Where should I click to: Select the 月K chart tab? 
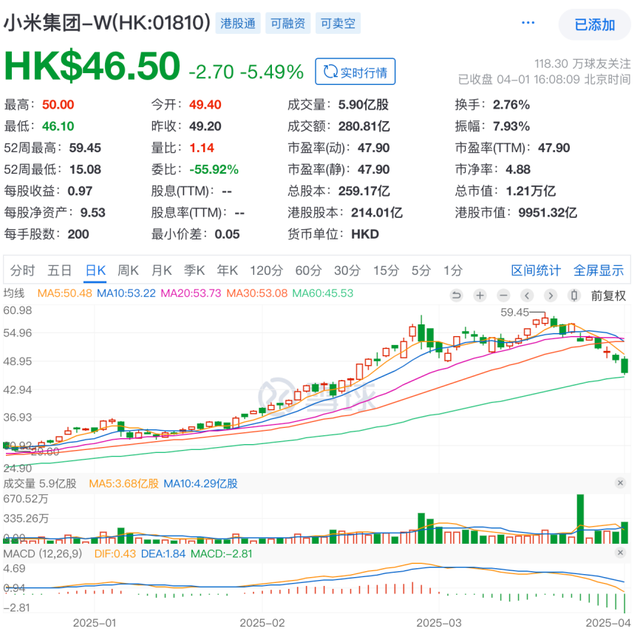click(x=161, y=270)
